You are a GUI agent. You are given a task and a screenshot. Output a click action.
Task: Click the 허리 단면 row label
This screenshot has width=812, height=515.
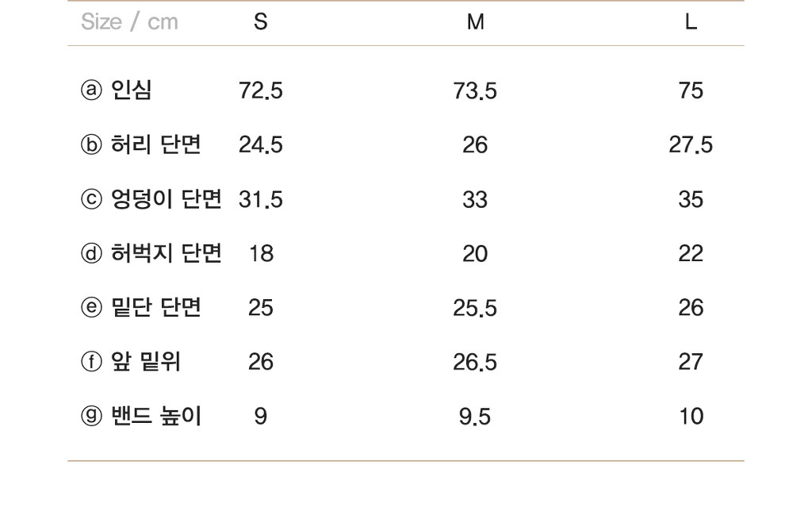(156, 144)
